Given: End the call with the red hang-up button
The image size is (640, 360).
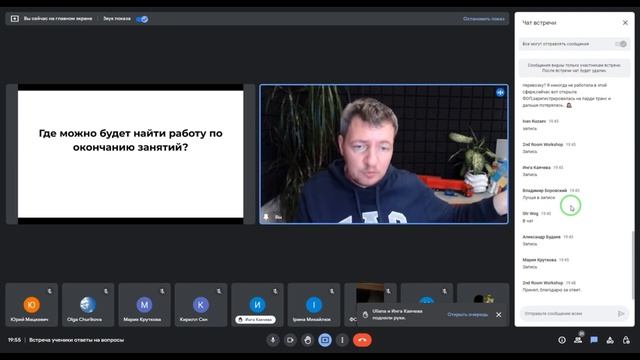Looking at the screenshot, I should [x=362, y=340].
